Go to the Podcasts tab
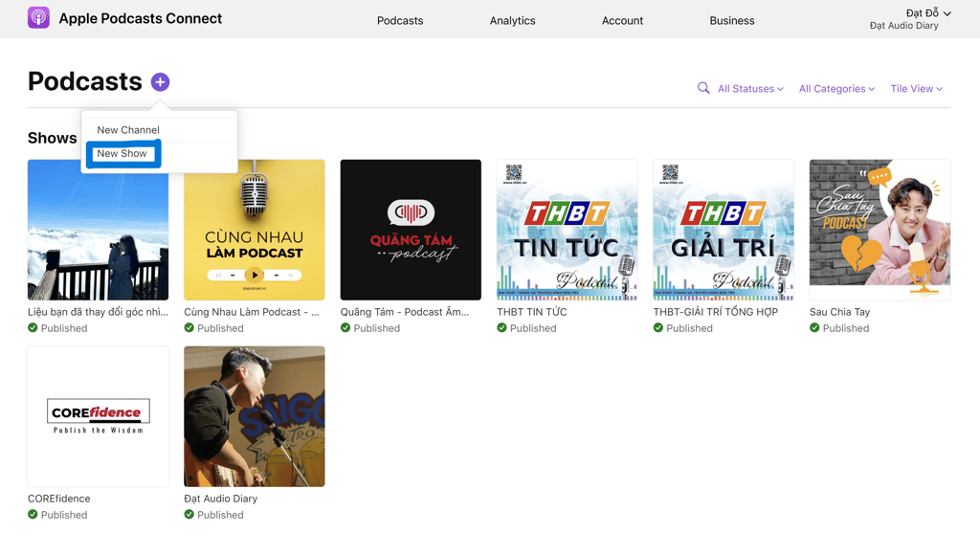Viewport: 980px width, 556px height. click(x=400, y=21)
